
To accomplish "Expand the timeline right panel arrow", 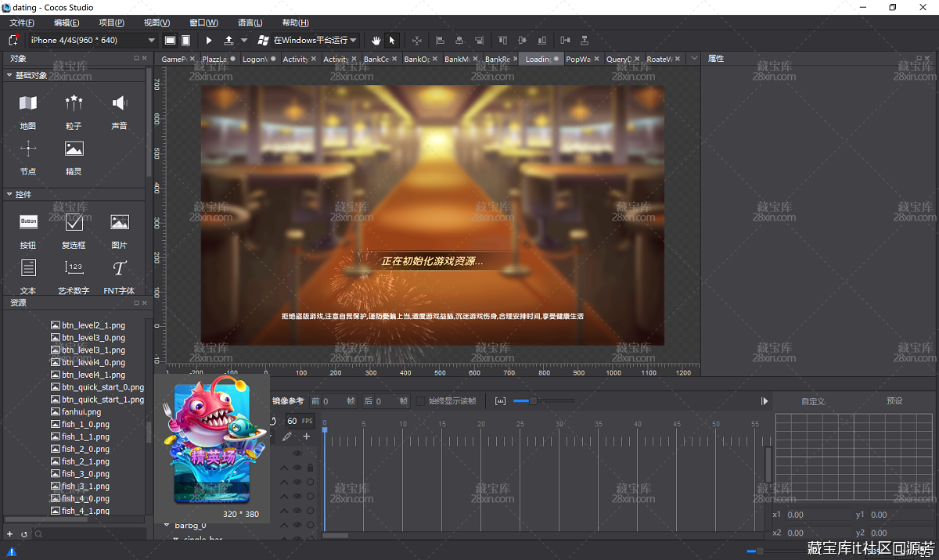I will pyautogui.click(x=765, y=401).
